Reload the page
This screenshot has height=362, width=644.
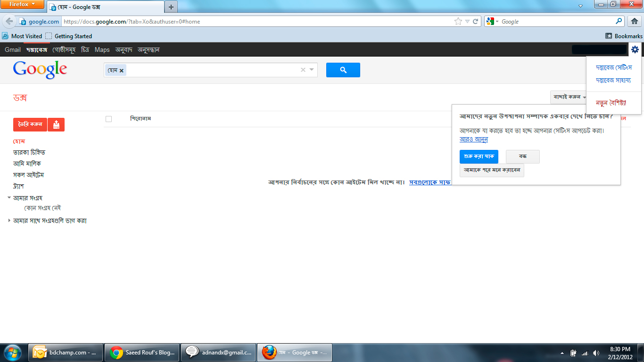(476, 21)
